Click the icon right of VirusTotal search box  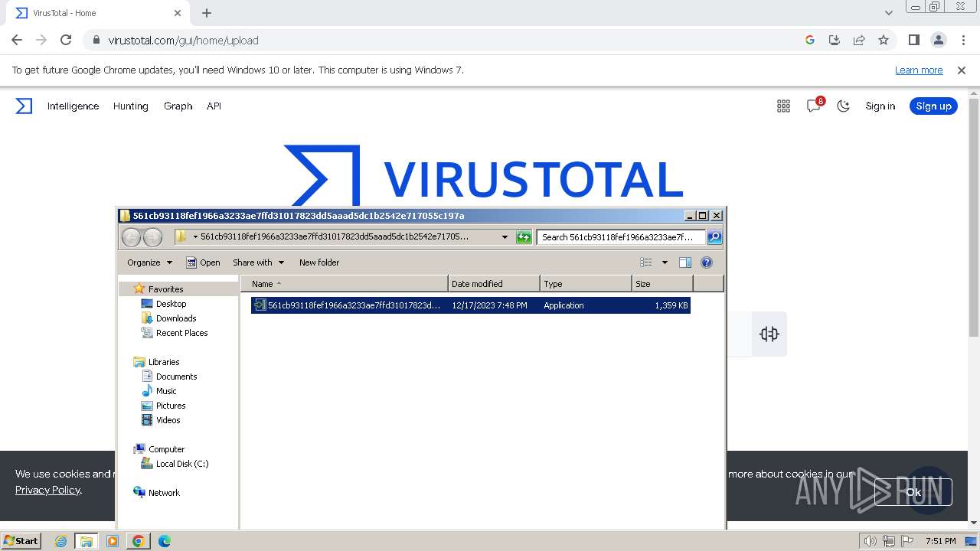click(x=769, y=334)
